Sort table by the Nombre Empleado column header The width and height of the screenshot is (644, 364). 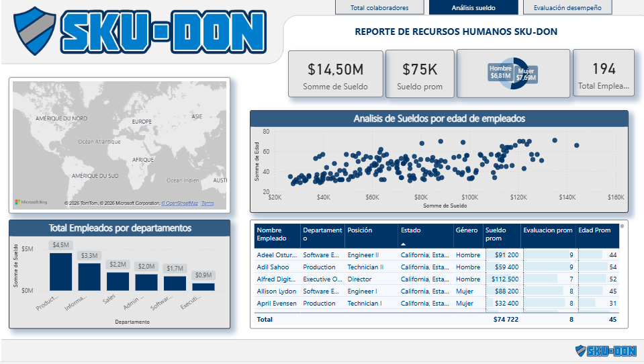(271, 234)
